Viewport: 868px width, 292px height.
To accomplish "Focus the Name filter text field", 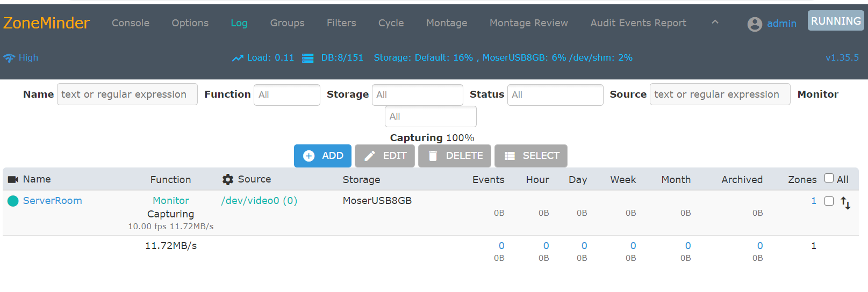I will point(127,94).
